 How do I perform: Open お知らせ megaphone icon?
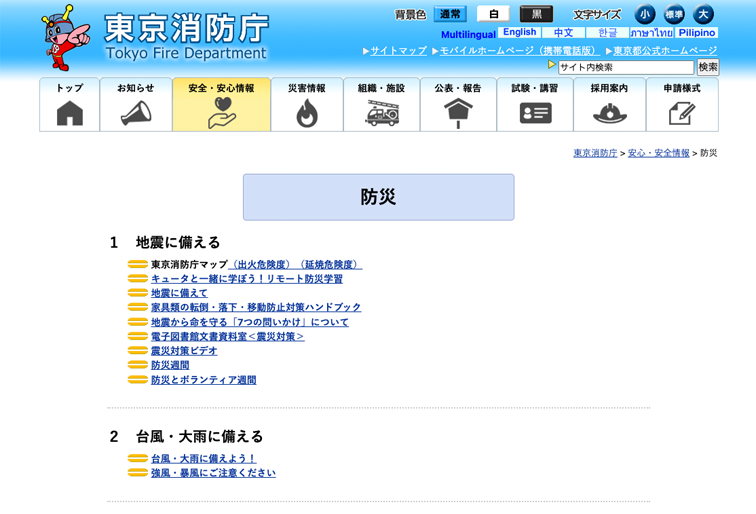pos(136,113)
